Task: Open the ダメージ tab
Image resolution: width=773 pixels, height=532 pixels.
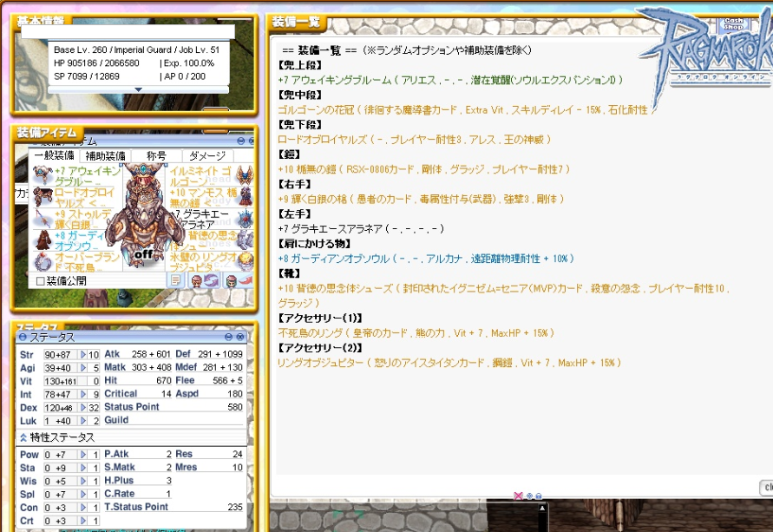Action: (206, 155)
